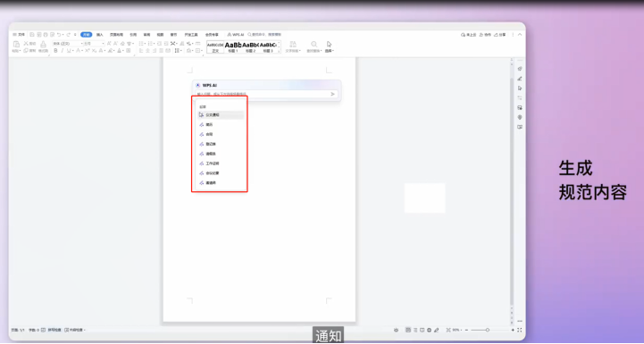This screenshot has height=344, width=644.
Task: Open the borders dropdown in ribbon
Action: point(199,51)
